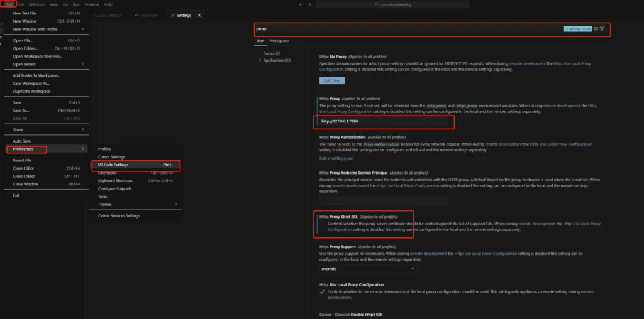This screenshot has width=644, height=319.
Task: Select the User settings scope tab
Action: [260, 41]
